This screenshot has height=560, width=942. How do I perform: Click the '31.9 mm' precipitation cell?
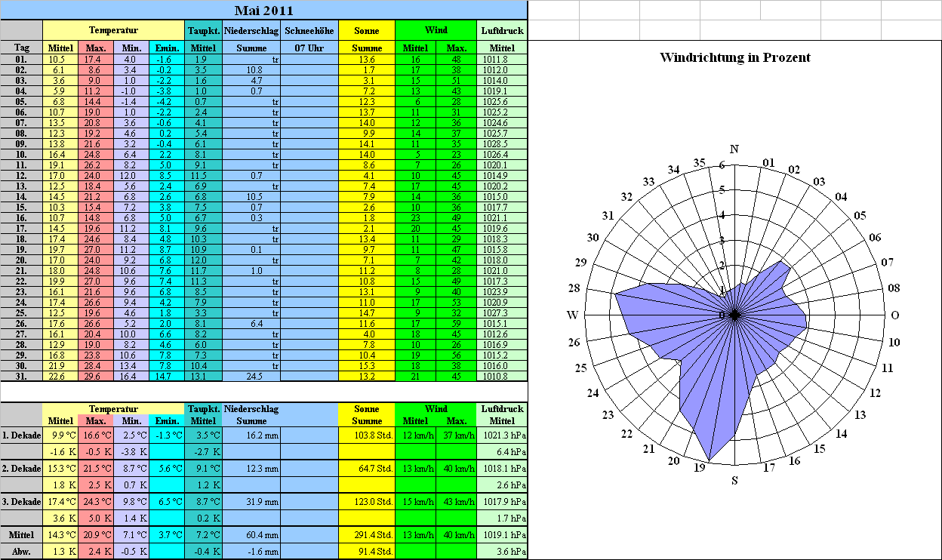coord(251,501)
